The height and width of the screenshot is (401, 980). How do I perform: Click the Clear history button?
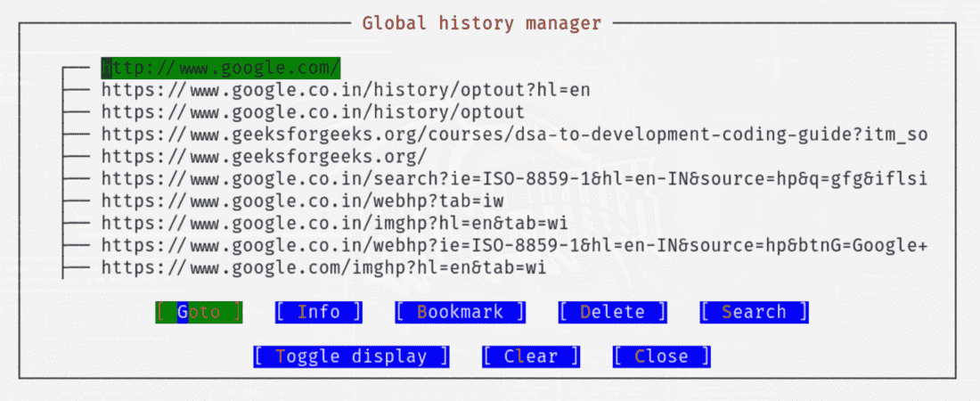pyautogui.click(x=531, y=356)
